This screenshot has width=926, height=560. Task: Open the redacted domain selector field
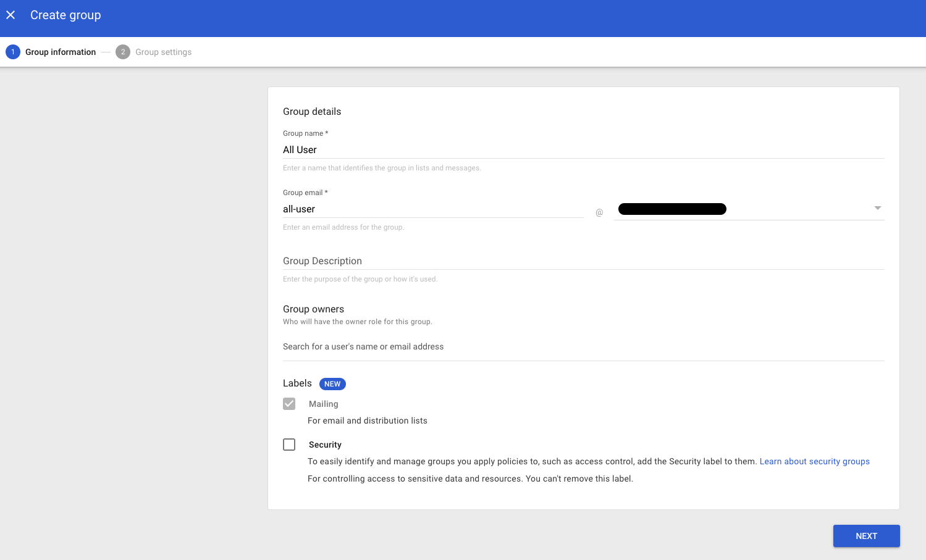[x=741, y=209]
